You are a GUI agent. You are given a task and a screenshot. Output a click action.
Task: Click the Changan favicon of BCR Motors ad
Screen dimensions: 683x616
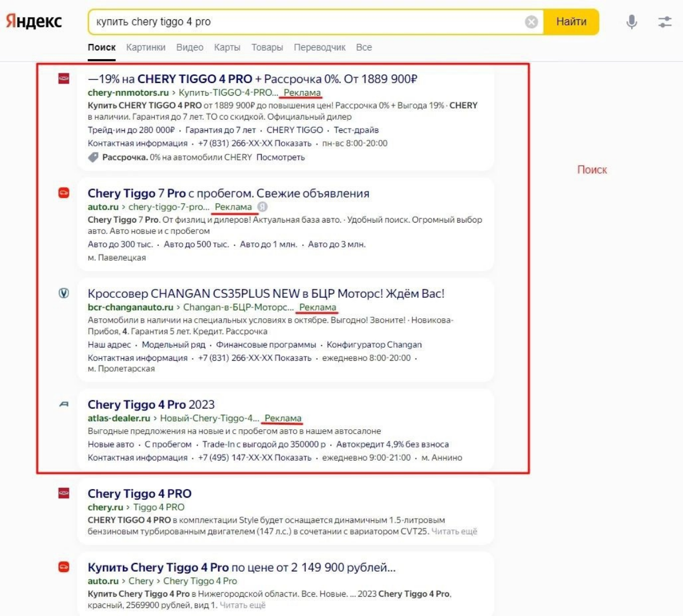click(64, 293)
